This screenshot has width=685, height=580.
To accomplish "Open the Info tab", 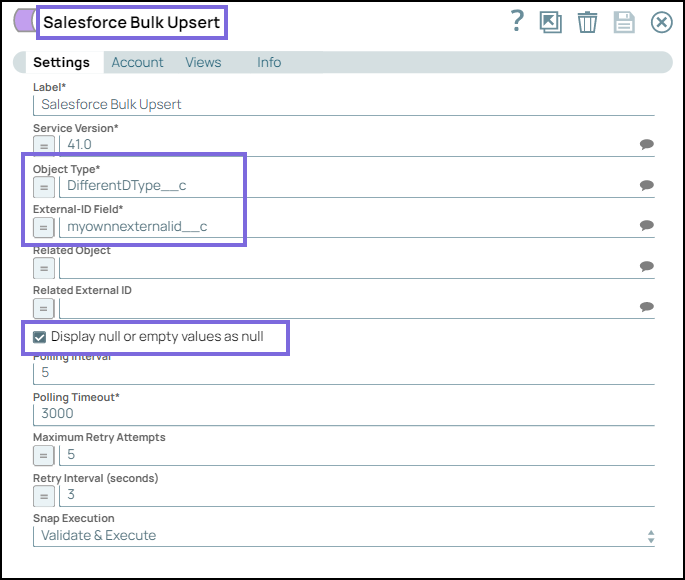I will point(269,62).
